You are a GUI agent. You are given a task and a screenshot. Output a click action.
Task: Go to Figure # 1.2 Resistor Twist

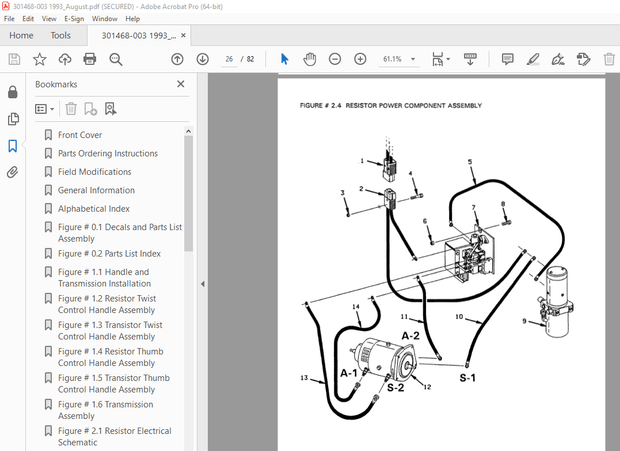(107, 304)
